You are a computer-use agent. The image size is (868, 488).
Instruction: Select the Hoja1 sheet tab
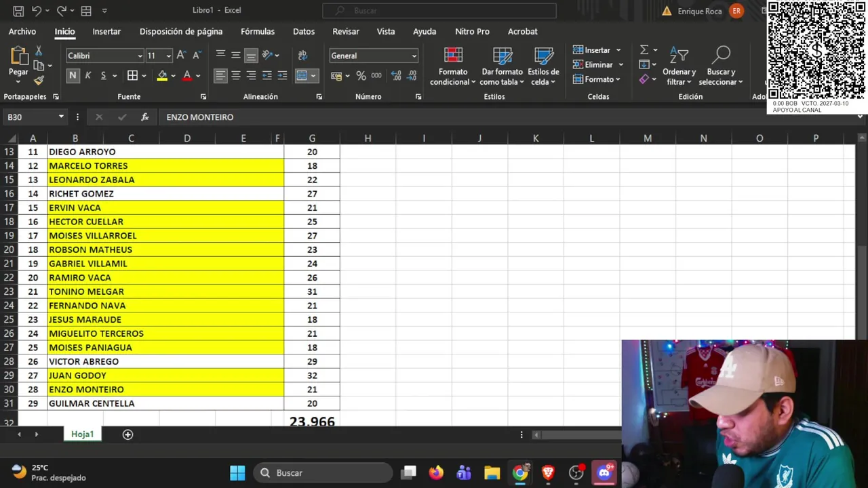click(83, 434)
